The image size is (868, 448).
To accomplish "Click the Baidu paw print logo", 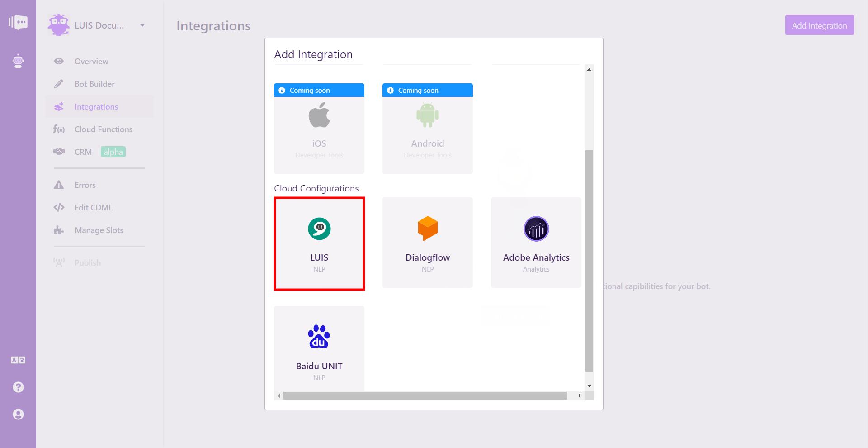I will pyautogui.click(x=319, y=337).
